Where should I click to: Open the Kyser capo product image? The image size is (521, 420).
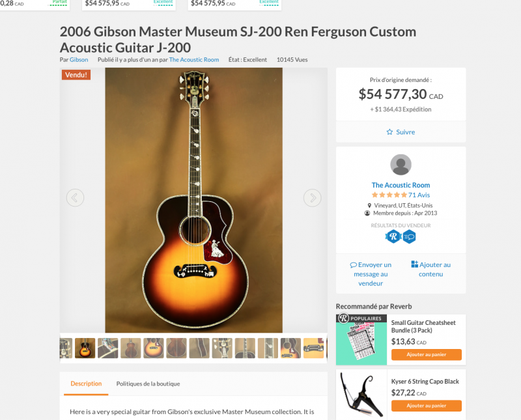(361, 395)
